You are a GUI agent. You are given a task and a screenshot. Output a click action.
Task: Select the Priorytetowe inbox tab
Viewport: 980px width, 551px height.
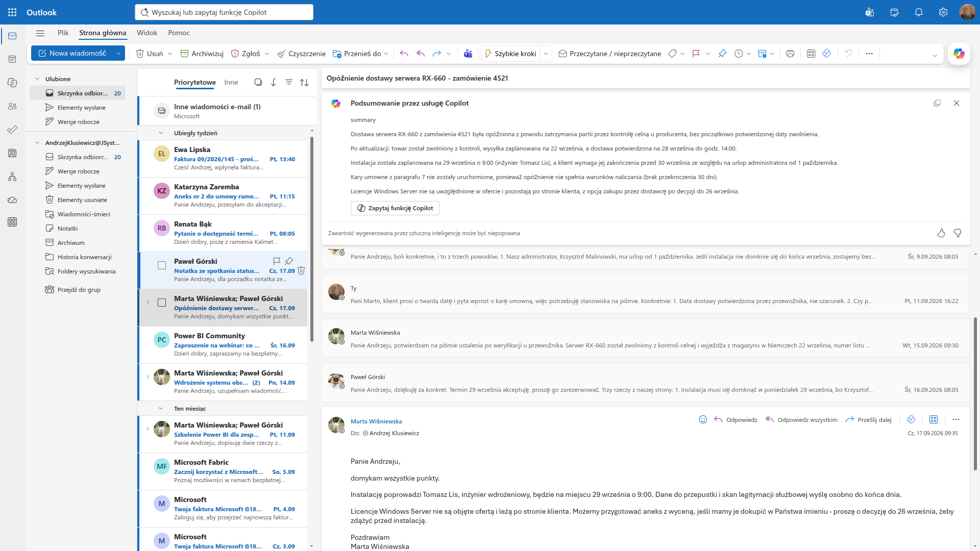pos(195,82)
